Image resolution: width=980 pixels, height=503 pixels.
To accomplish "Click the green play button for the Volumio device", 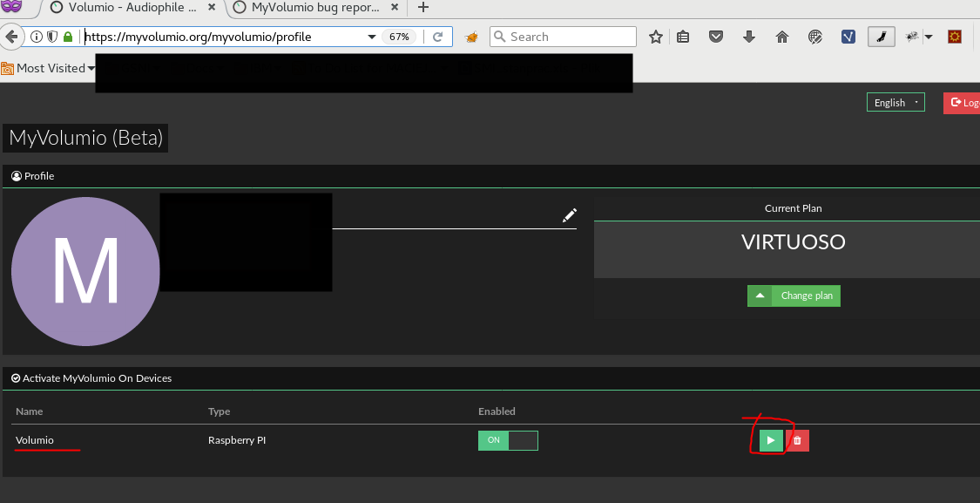I will pyautogui.click(x=771, y=440).
